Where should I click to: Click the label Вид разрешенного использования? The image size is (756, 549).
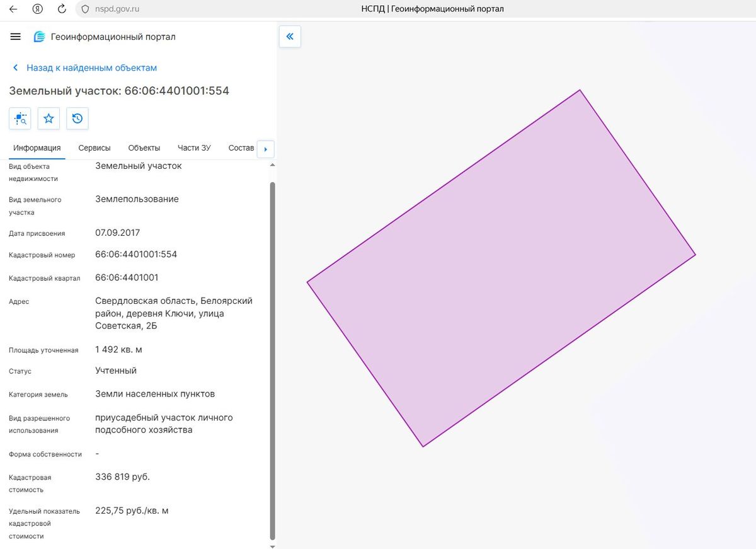click(39, 424)
